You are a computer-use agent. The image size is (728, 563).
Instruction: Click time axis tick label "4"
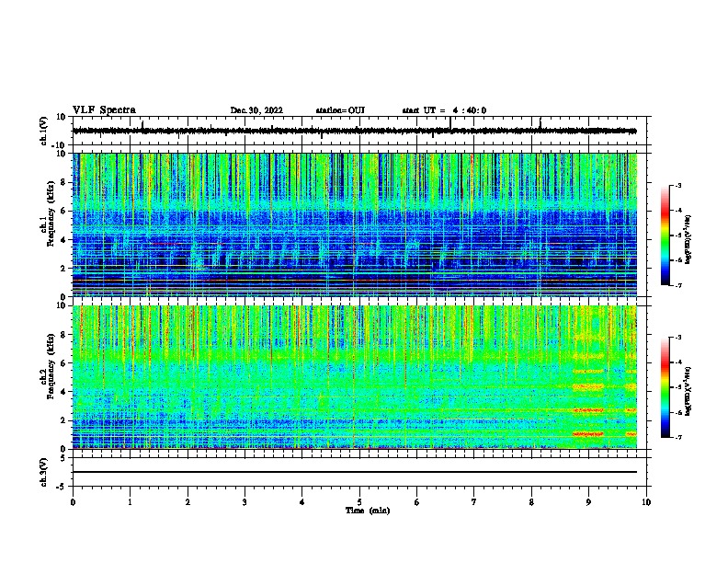click(302, 502)
